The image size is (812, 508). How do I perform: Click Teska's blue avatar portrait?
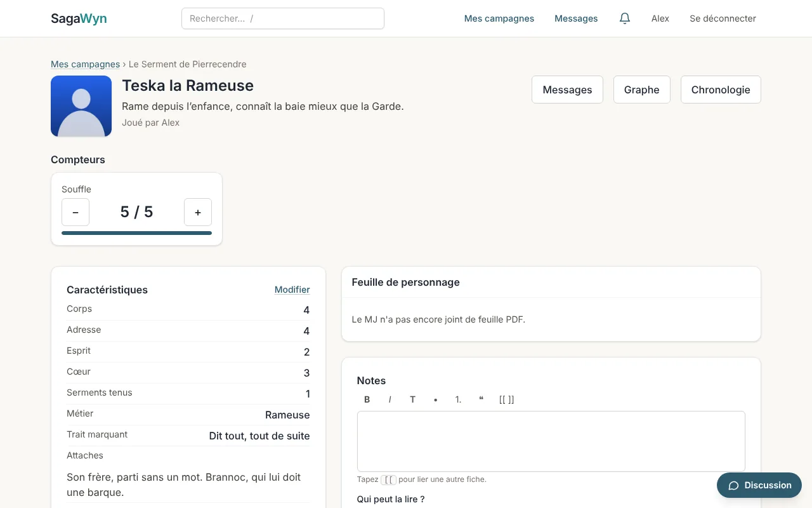pyautogui.click(x=81, y=106)
